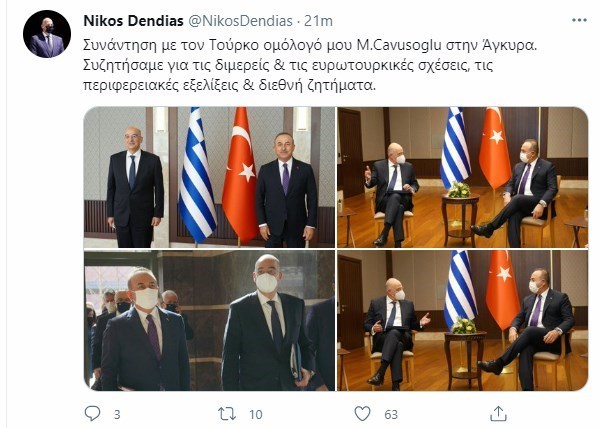Open photo of ministers standing by flags
This screenshot has width=600, height=428.
click(x=209, y=177)
